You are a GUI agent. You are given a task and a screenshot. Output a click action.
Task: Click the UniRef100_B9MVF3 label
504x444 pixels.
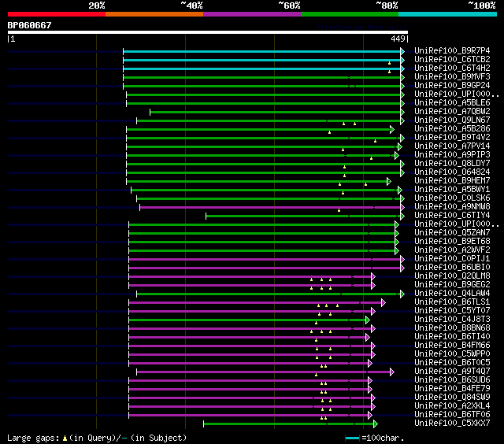tap(452, 77)
